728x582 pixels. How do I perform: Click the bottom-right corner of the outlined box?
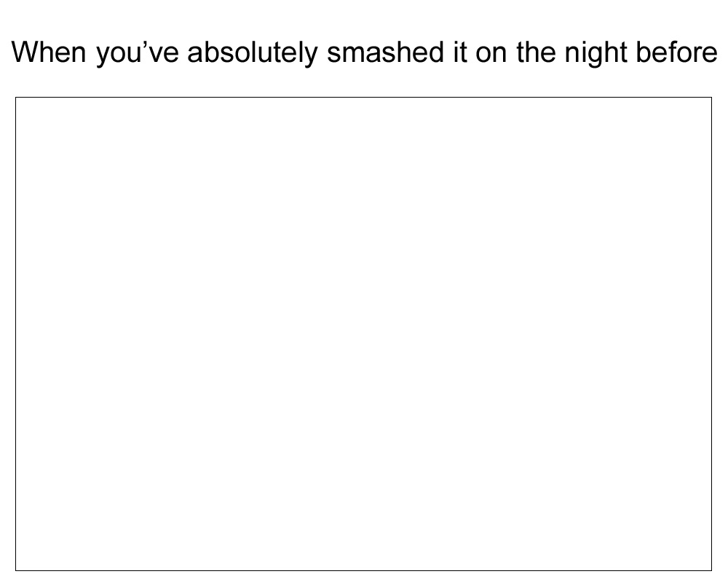[711, 570]
